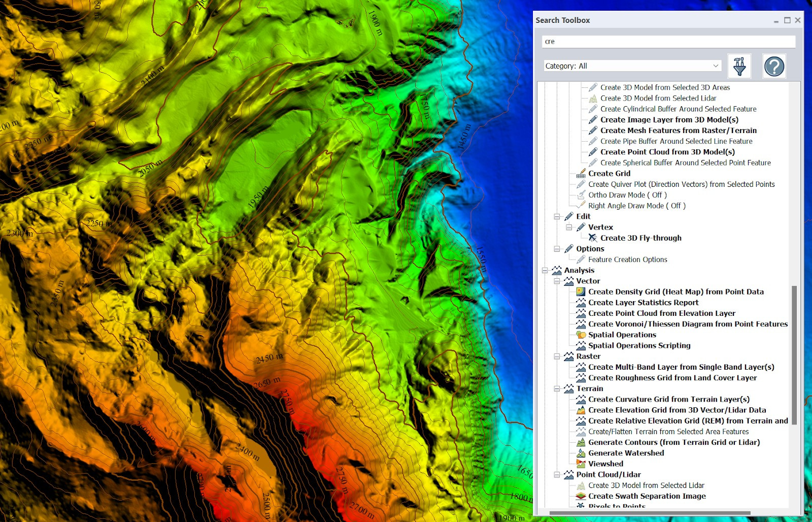This screenshot has height=522, width=812.
Task: Click icon for Create Multi-Band Layer tool
Action: click(x=581, y=367)
